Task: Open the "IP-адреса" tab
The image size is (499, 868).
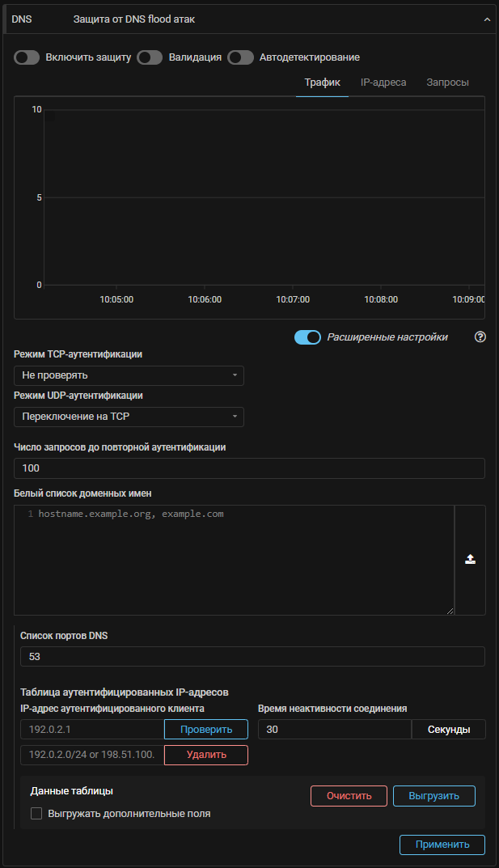Action: [x=383, y=83]
